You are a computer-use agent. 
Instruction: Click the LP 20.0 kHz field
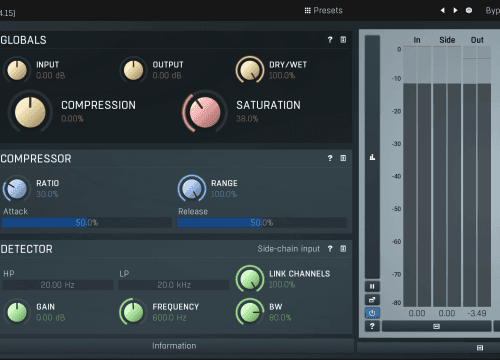pyautogui.click(x=174, y=285)
